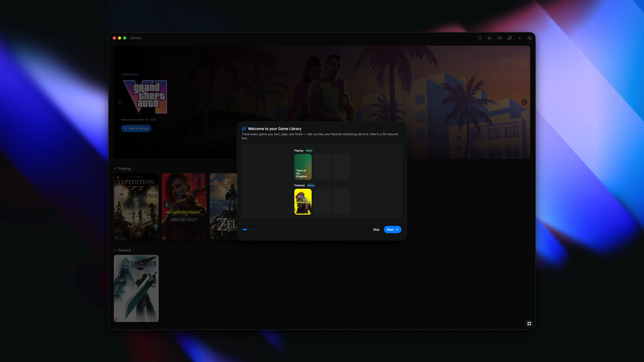Select the gamepad controller icon
644x362 pixels.
(499, 38)
